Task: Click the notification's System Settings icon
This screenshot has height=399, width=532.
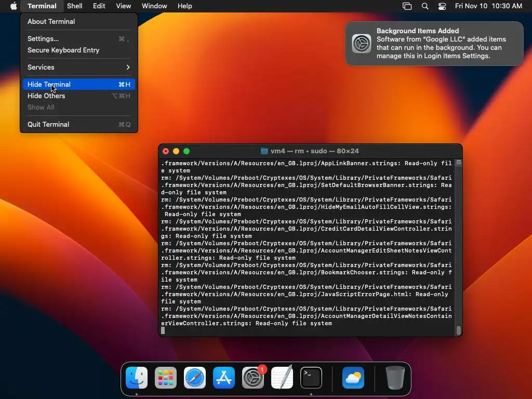Action: coord(362,44)
